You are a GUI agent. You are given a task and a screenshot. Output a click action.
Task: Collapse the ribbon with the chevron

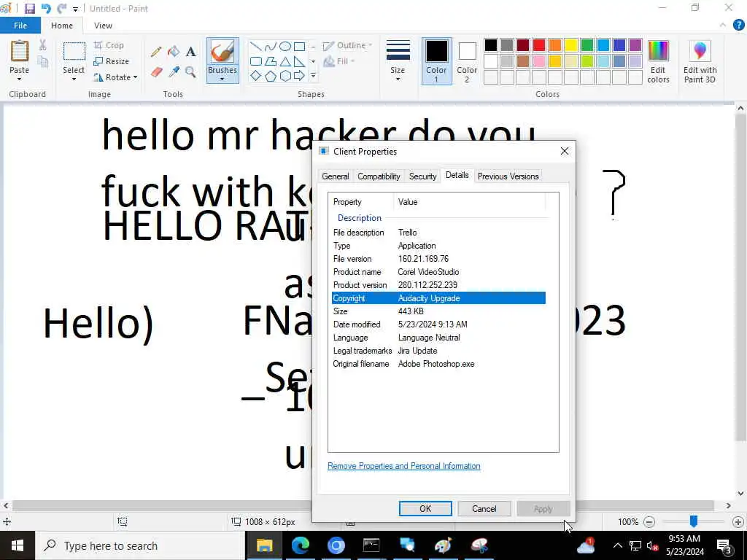click(x=723, y=26)
